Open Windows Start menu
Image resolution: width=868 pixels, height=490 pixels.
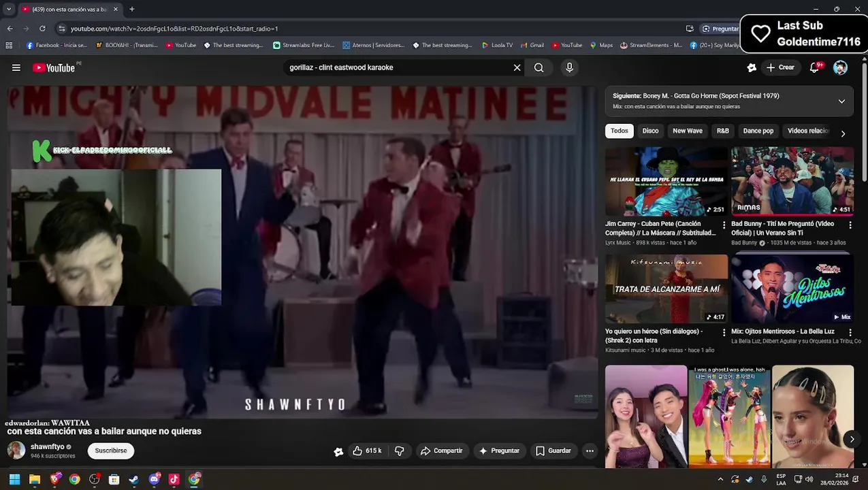14,479
